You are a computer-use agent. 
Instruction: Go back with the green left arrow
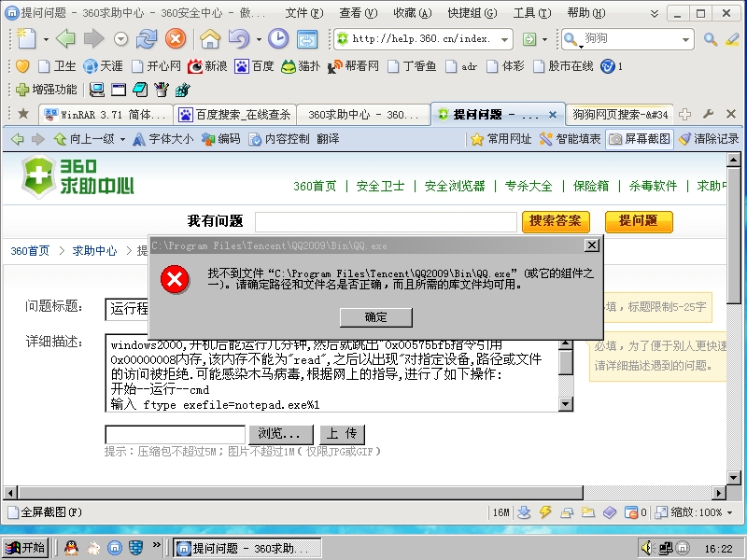[65, 39]
